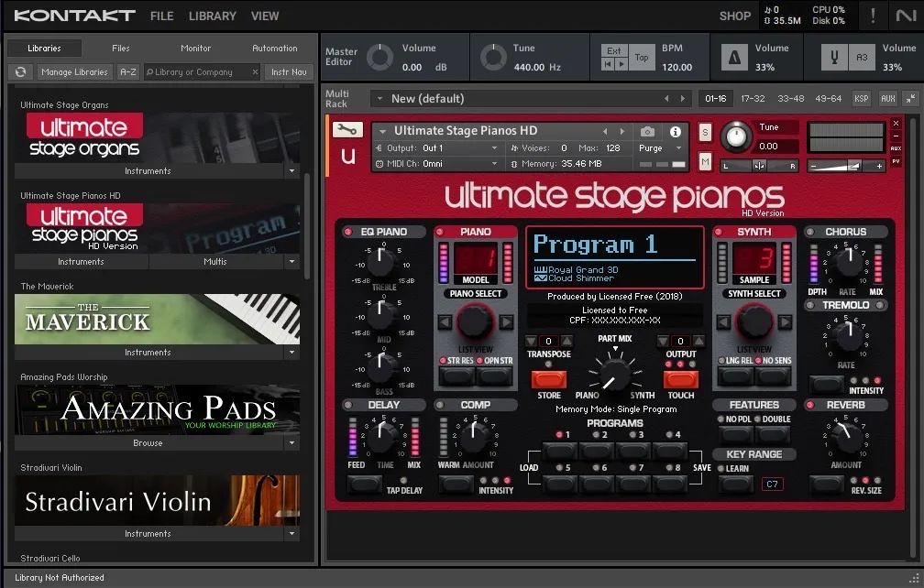Open the instrument edit wrench icon

pos(347,129)
